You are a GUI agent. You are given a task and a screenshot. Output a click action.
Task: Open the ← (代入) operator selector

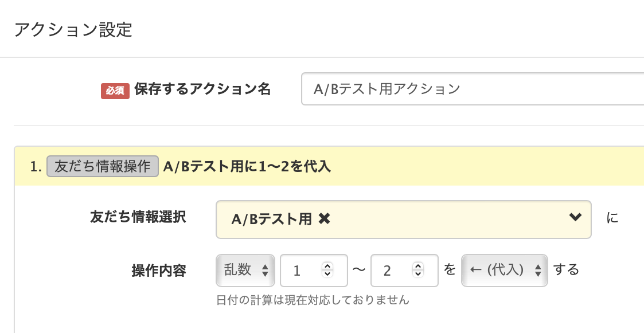click(x=505, y=270)
